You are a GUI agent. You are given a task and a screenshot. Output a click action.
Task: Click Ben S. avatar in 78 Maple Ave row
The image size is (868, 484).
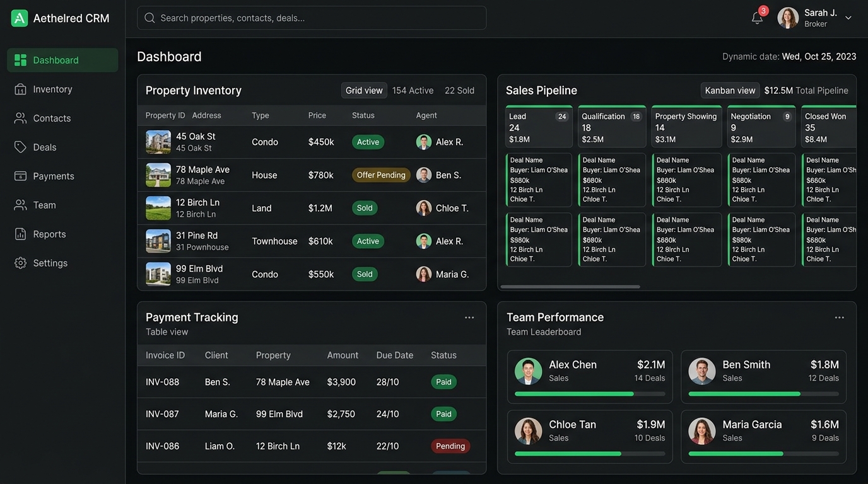click(424, 175)
